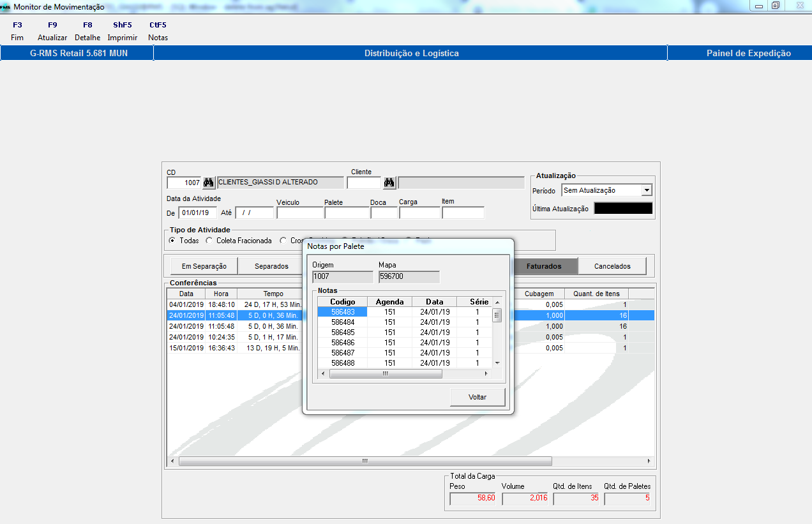Click in the Veiculo input field
The width and height of the screenshot is (812, 524).
tap(299, 213)
